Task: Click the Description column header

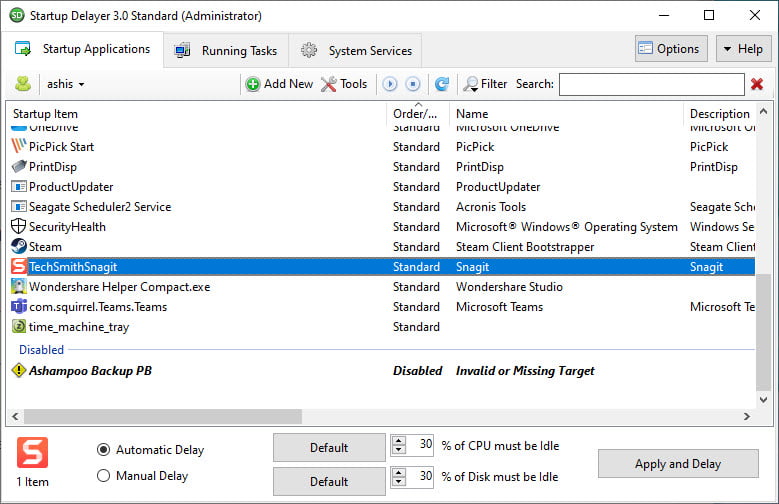Action: click(720, 113)
